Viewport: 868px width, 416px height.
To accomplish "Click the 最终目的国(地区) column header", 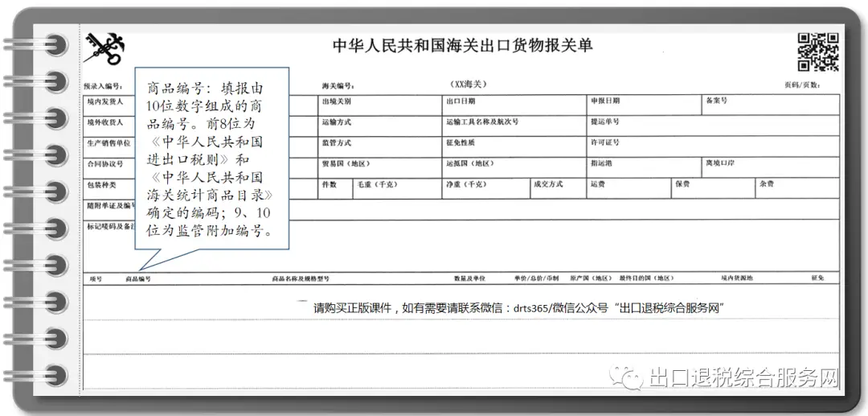I will tap(646, 278).
